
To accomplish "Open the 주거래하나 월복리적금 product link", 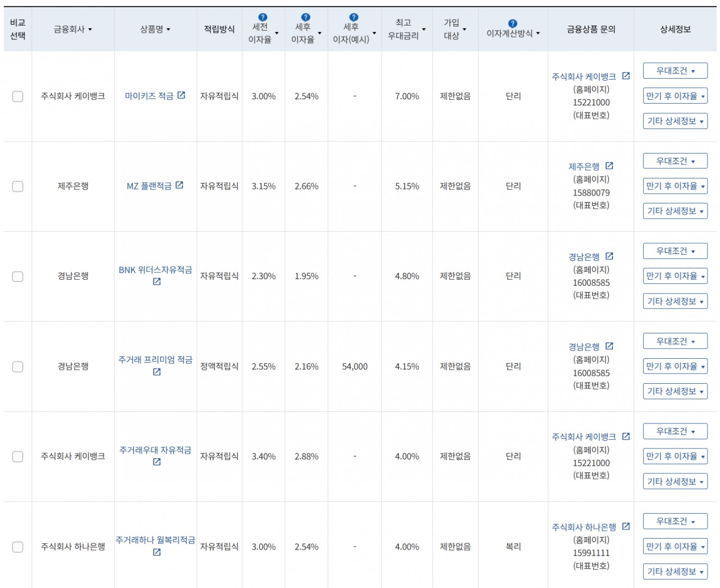I will tap(156, 540).
